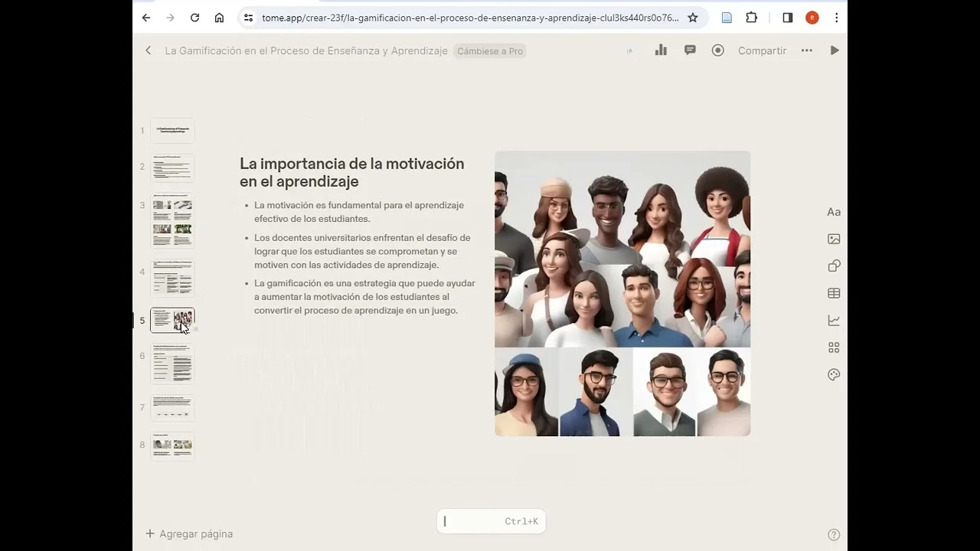Screen dimensions: 980x551
Task: Open the comments panel icon
Action: click(x=690, y=51)
